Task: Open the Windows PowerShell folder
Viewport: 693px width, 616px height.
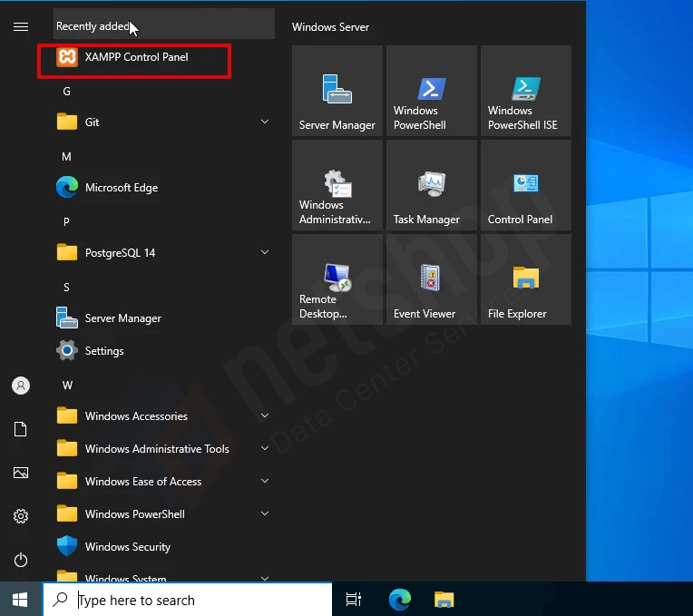Action: (x=163, y=514)
